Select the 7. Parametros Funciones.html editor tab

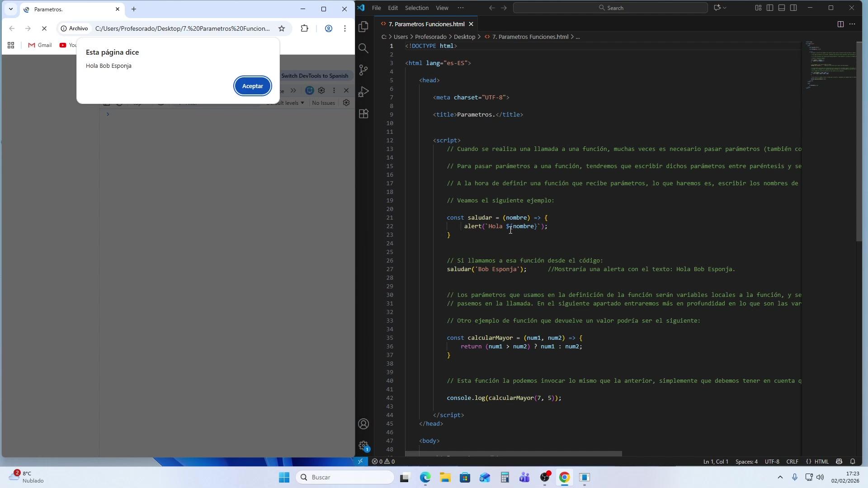pyautogui.click(x=426, y=24)
